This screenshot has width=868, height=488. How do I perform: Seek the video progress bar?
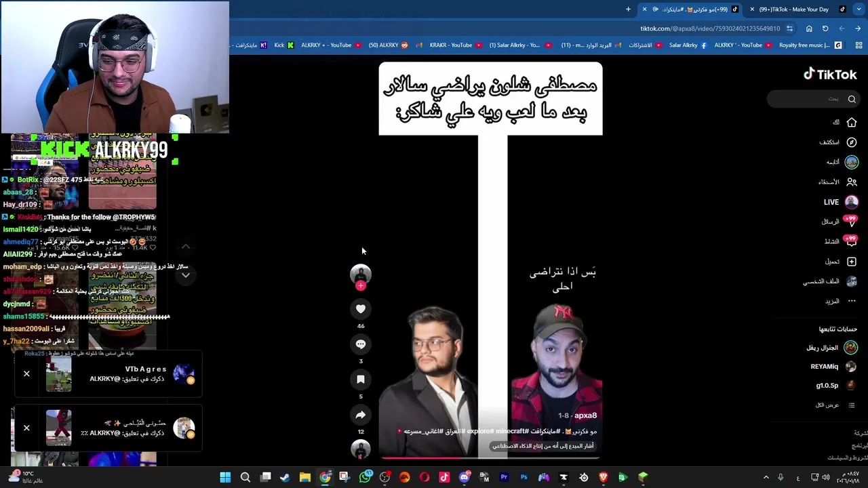[x=490, y=457]
